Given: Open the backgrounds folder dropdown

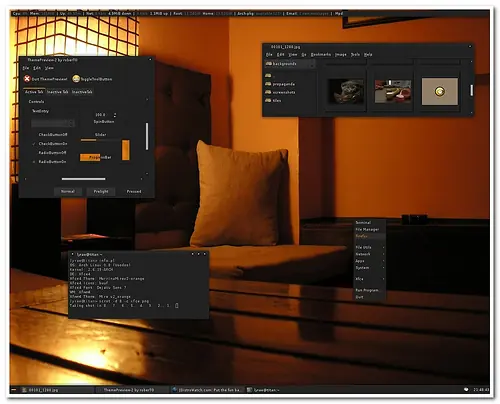Looking at the screenshot, I should tap(290, 63).
